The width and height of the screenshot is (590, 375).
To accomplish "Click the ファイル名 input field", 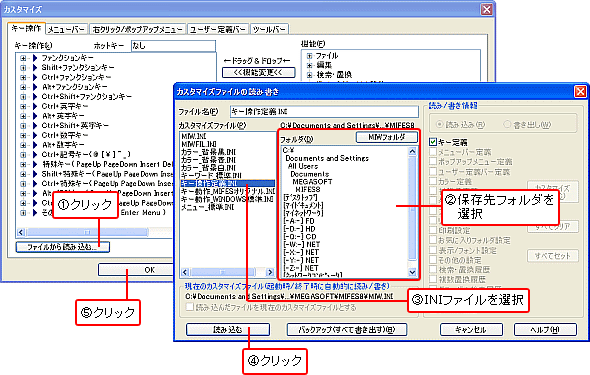I will pyautogui.click(x=324, y=112).
